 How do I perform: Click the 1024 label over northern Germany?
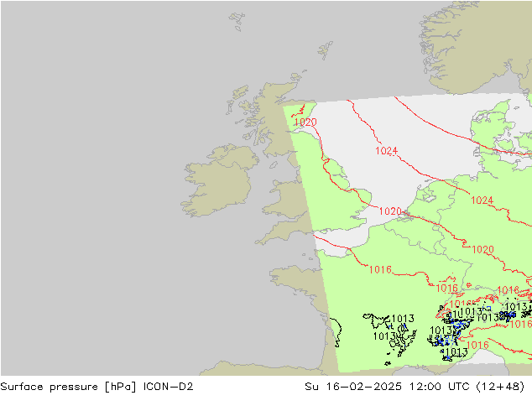coord(482,200)
